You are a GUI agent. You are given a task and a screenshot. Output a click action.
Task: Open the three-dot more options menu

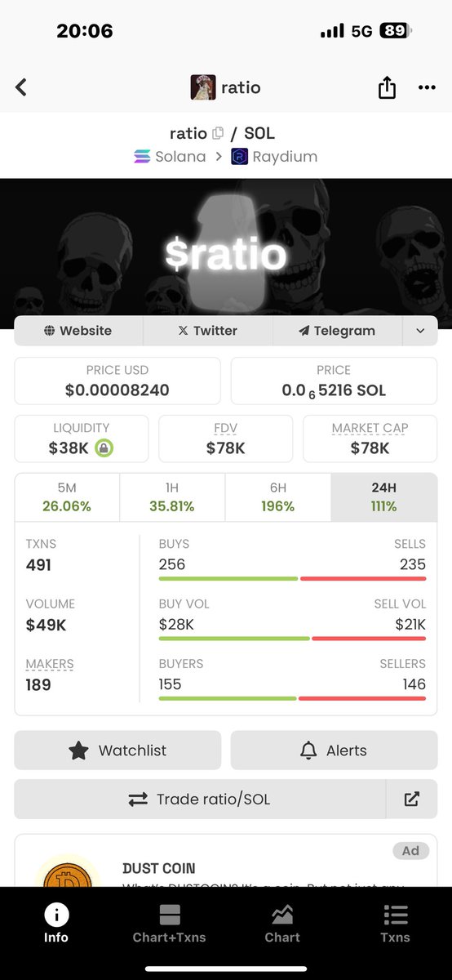[x=427, y=87]
